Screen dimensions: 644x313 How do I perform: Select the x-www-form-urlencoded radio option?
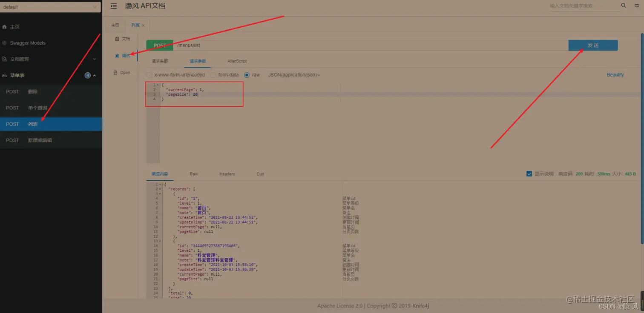(149, 75)
